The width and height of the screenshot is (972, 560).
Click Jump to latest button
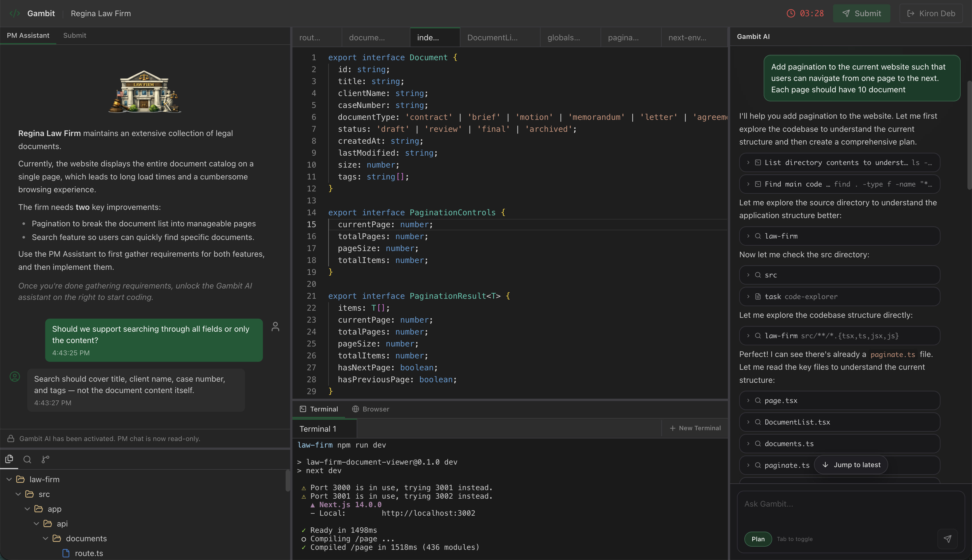coord(851,465)
